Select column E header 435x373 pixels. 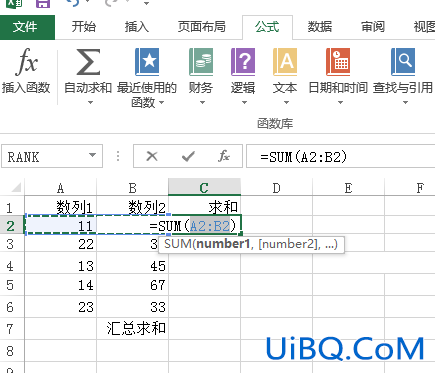click(349, 188)
